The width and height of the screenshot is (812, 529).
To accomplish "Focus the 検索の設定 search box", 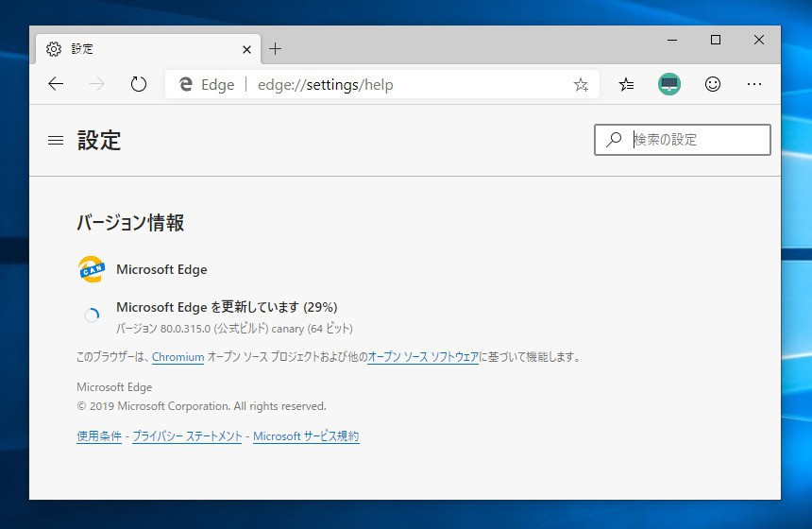I will pyautogui.click(x=682, y=140).
